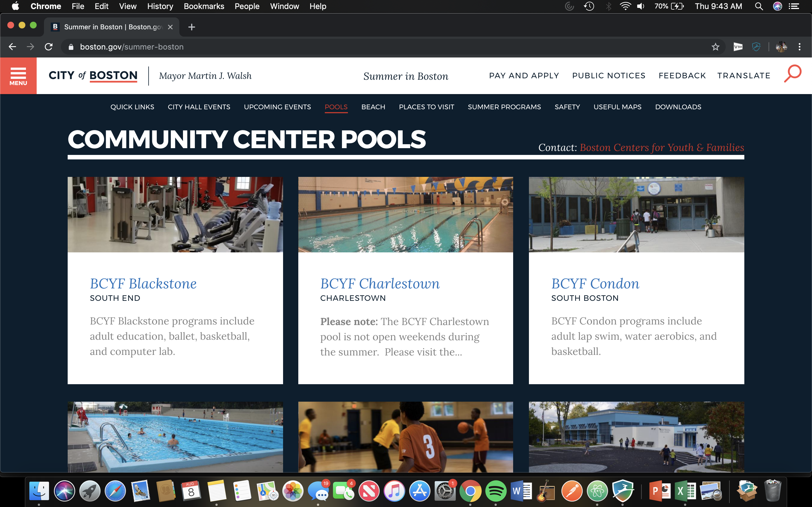
Task: Open Chrome's three-dot menu
Action: pyautogui.click(x=800, y=47)
